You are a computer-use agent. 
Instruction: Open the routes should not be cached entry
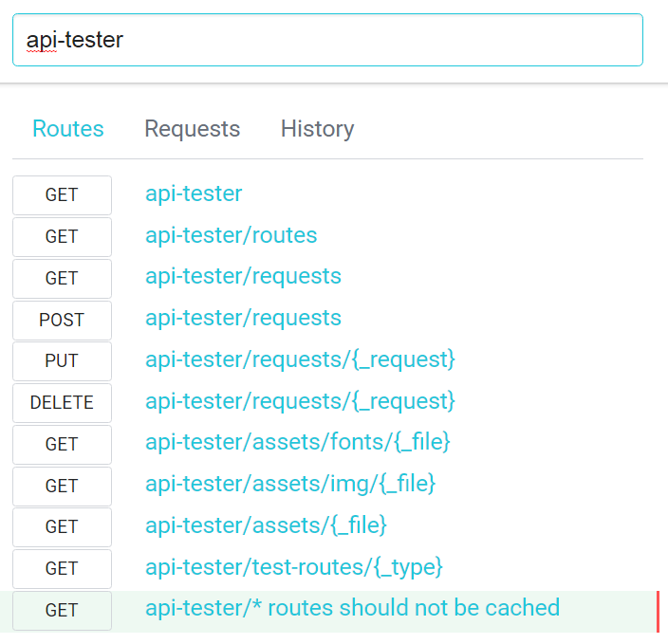coord(352,608)
